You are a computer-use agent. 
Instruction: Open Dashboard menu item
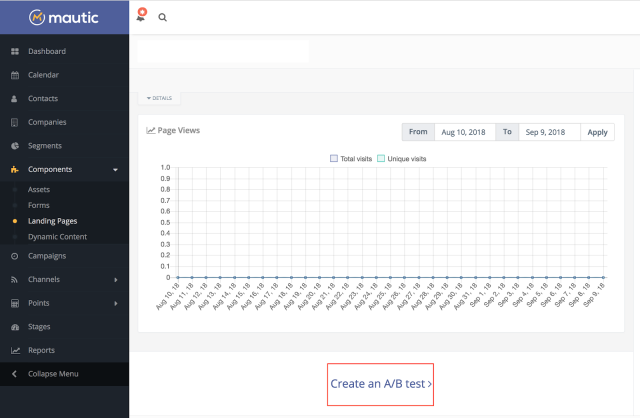pos(47,51)
